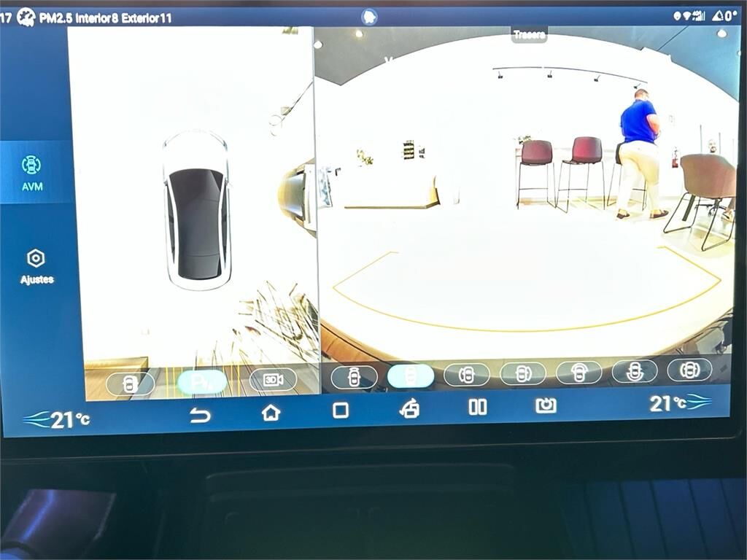Tap the camera snapshot icon in navigation bar
The image size is (747, 560).
tap(546, 405)
